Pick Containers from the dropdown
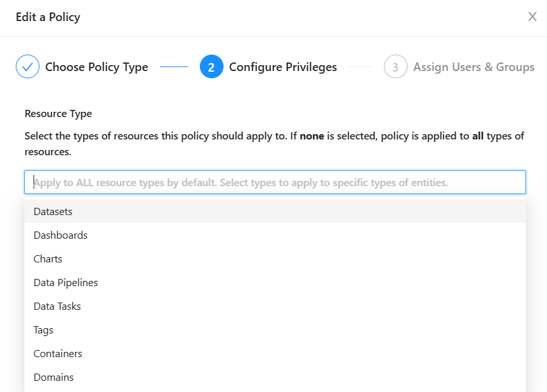 coord(58,354)
